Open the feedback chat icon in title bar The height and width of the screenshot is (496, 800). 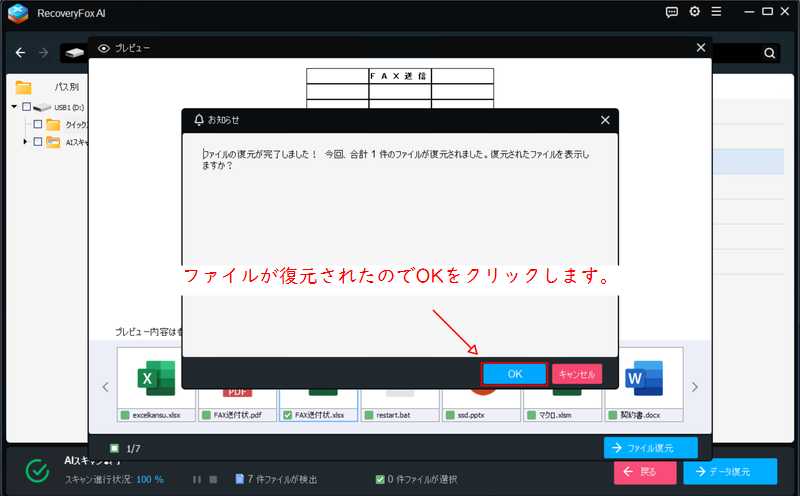671,13
